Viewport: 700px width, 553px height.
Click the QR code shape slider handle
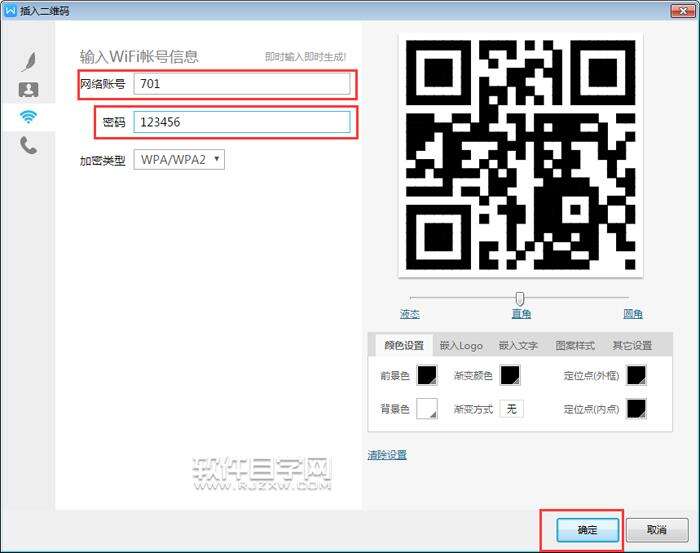[520, 298]
